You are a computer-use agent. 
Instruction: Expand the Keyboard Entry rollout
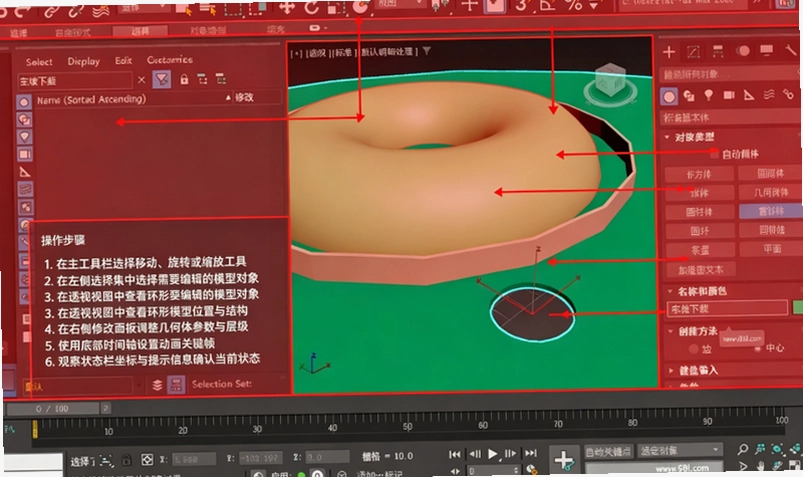click(671, 370)
